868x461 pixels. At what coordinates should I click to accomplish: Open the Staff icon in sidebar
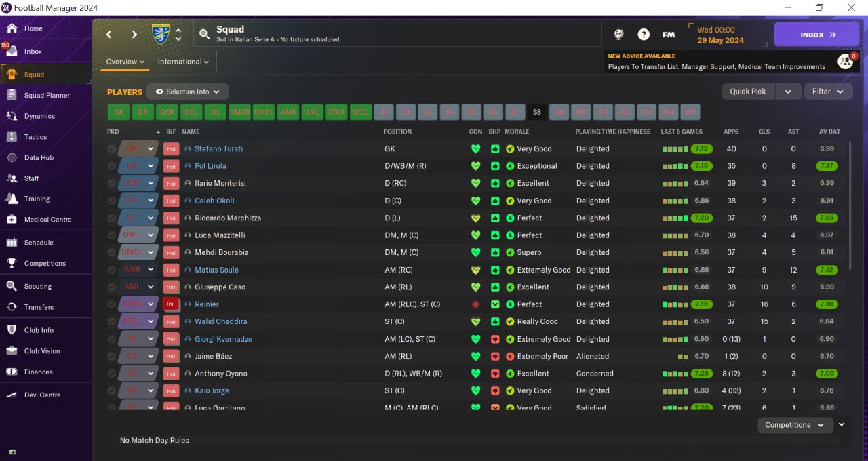12,178
